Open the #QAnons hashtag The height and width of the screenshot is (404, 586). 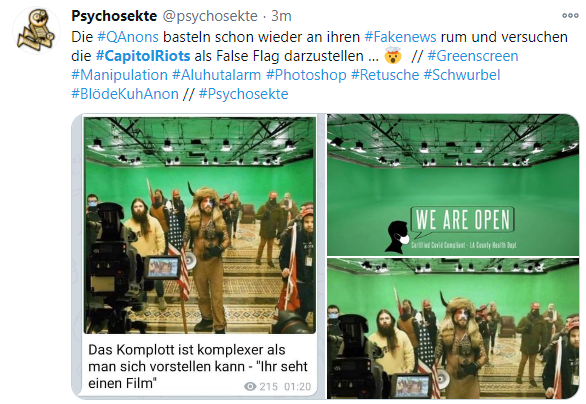[x=128, y=37]
